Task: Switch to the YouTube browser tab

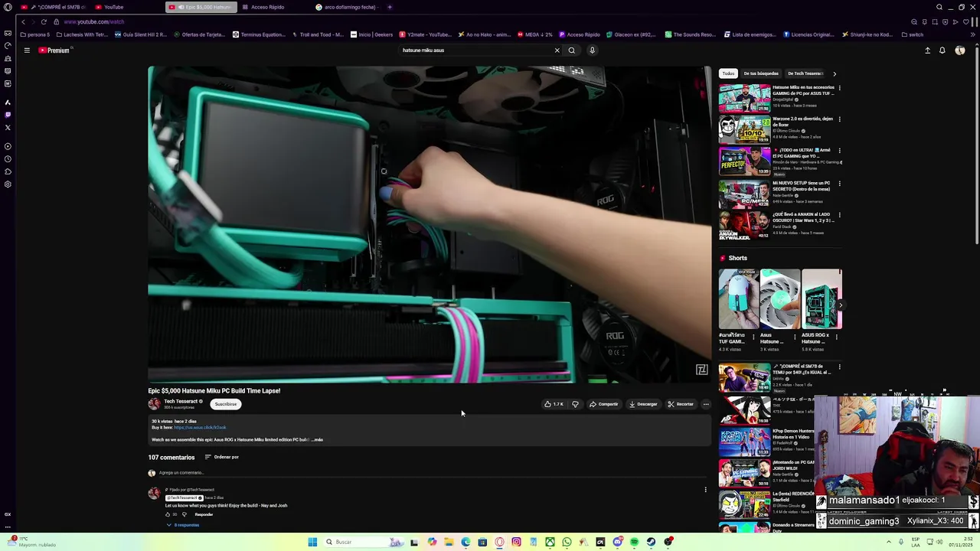Action: pos(126,7)
